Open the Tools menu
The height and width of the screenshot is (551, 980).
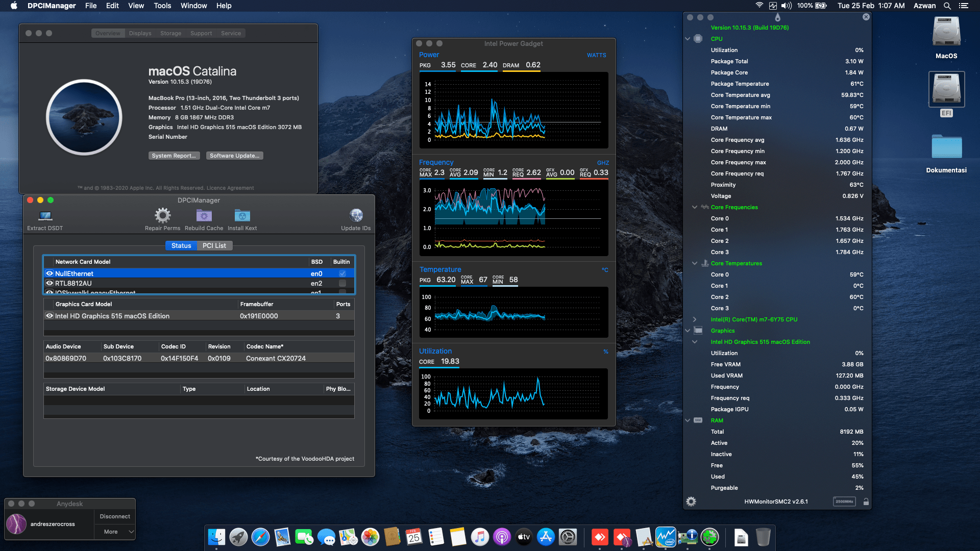162,6
